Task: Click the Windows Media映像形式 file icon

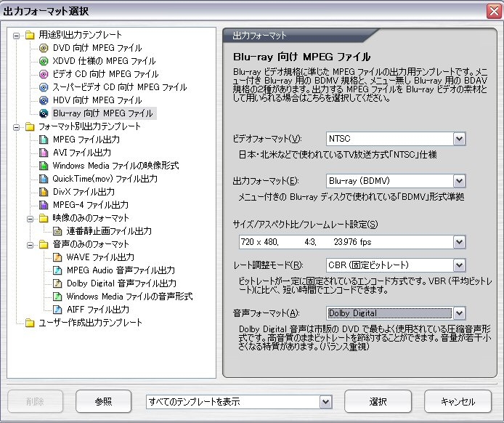Action: click(x=44, y=166)
